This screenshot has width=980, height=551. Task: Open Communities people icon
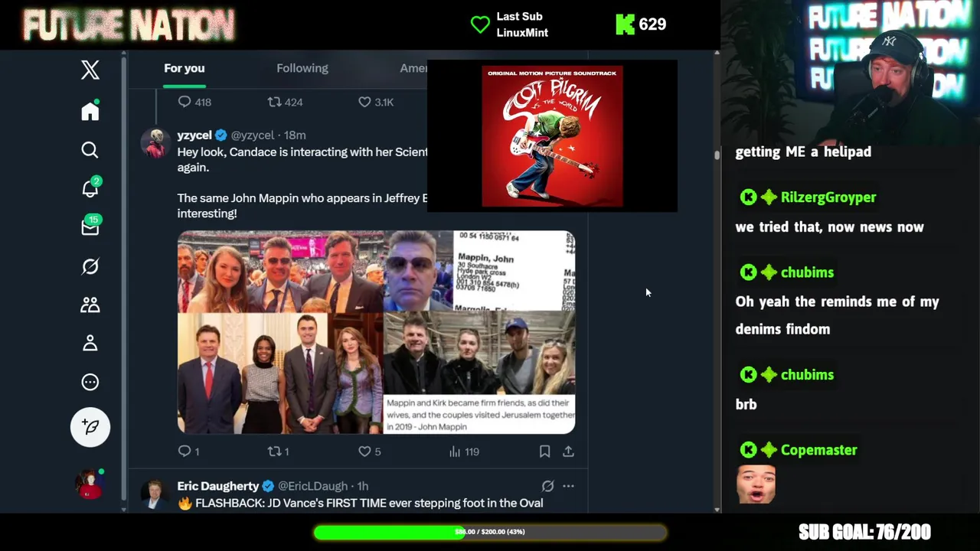click(x=90, y=305)
